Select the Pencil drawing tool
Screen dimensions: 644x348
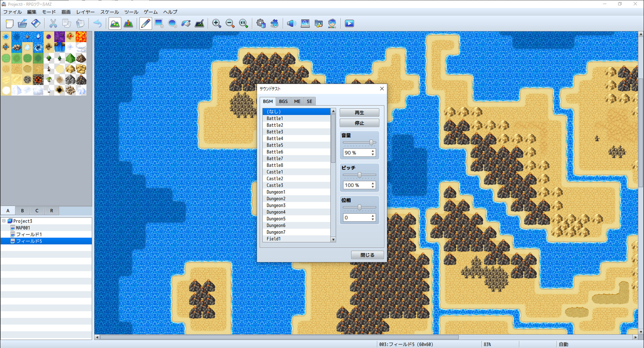(x=145, y=23)
